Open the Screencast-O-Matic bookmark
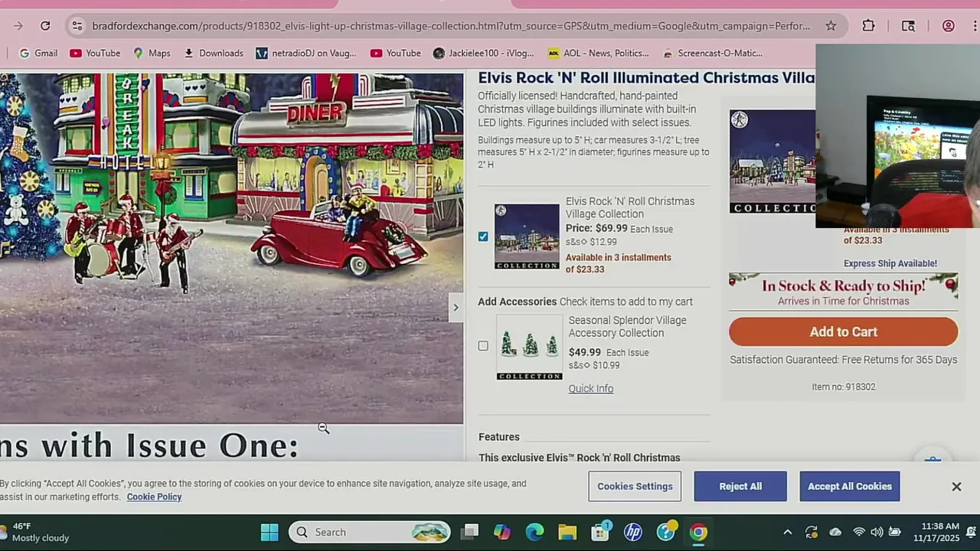The height and width of the screenshot is (551, 980). (x=713, y=53)
